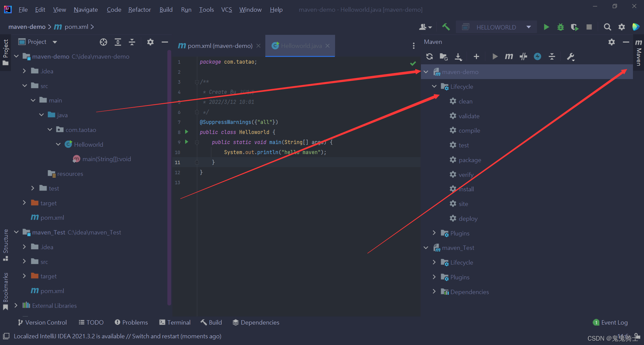Collapse the maven-demo project root in tree

[16, 56]
